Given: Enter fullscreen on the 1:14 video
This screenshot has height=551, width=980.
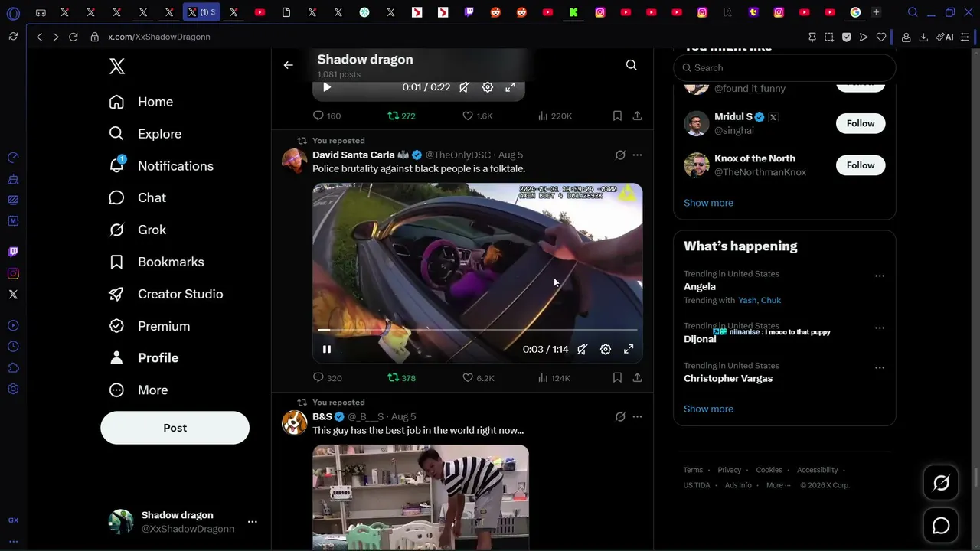Looking at the screenshot, I should pos(629,349).
